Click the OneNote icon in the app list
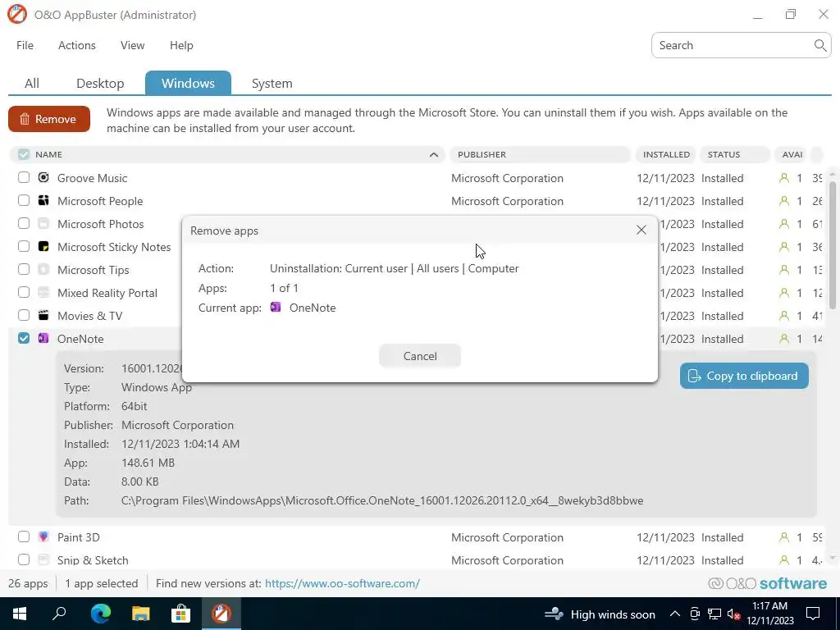The image size is (840, 630). click(43, 339)
